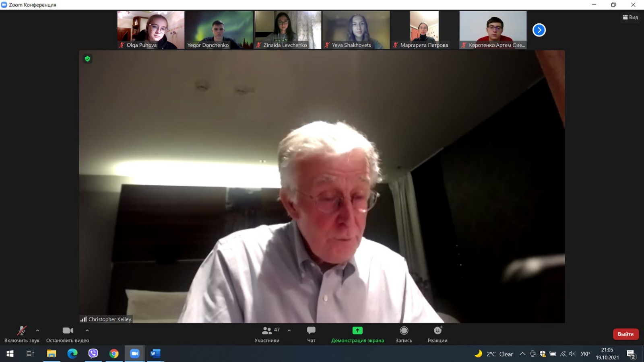644x362 pixels.
Task: Open Реакции reactions menu
Action: click(438, 334)
